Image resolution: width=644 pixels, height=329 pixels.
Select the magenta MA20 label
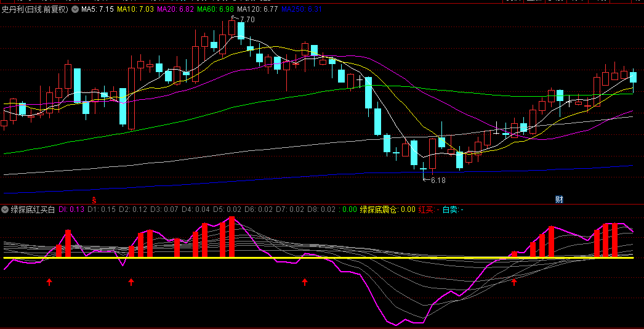175,9
